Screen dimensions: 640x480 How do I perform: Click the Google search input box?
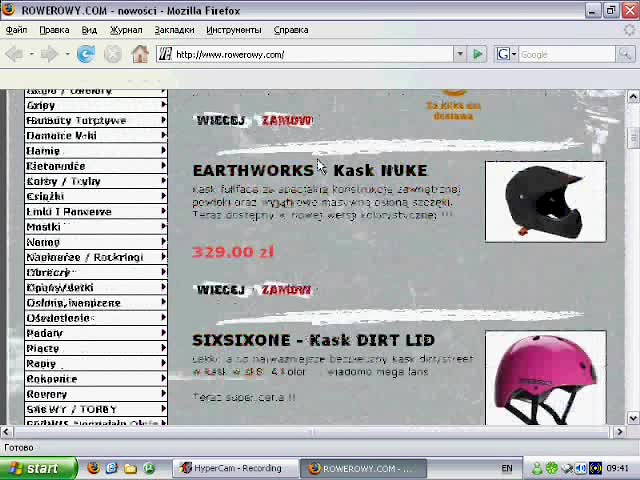(x=567, y=54)
